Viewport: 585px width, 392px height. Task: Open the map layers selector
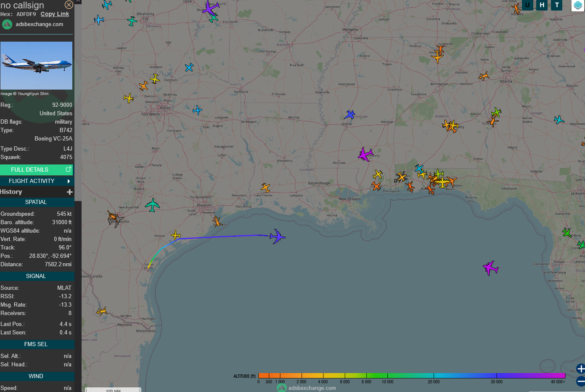[x=578, y=5]
